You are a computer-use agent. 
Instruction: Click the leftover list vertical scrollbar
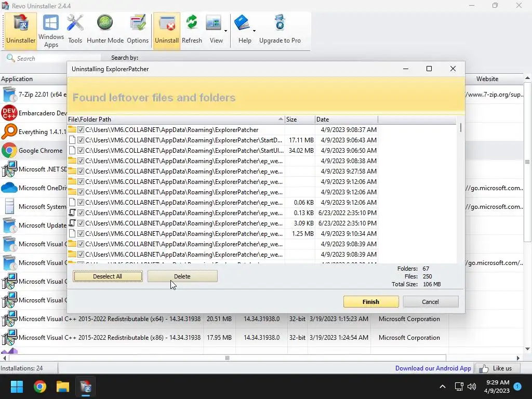tap(460, 128)
